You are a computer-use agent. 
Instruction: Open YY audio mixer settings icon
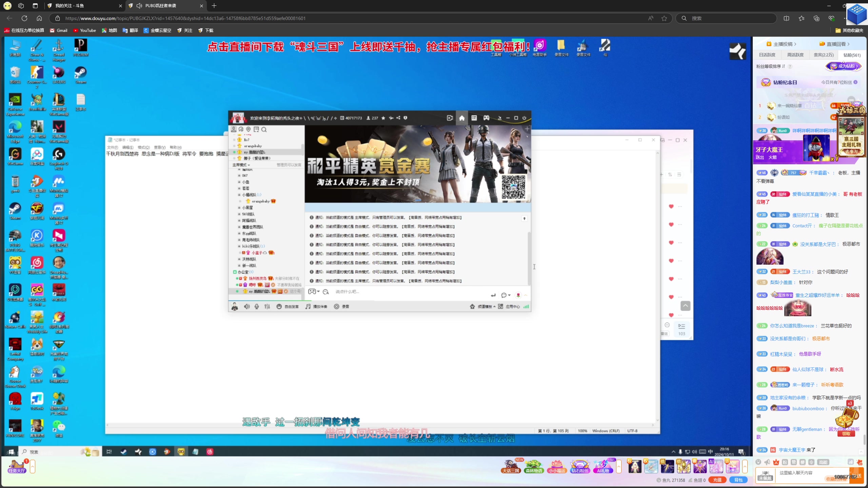pyautogui.click(x=267, y=307)
